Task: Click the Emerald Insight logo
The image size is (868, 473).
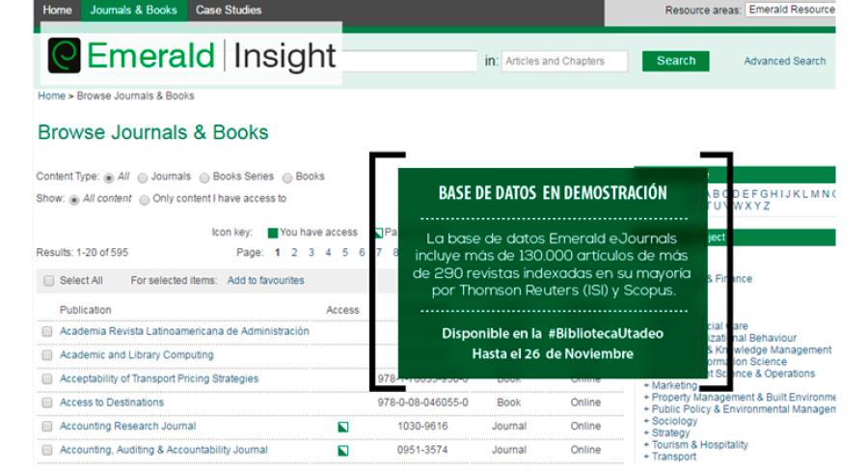Action: coord(192,56)
